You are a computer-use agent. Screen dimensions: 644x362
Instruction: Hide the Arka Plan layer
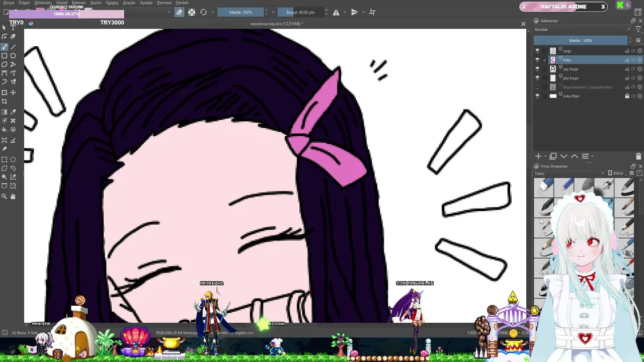coord(537,96)
